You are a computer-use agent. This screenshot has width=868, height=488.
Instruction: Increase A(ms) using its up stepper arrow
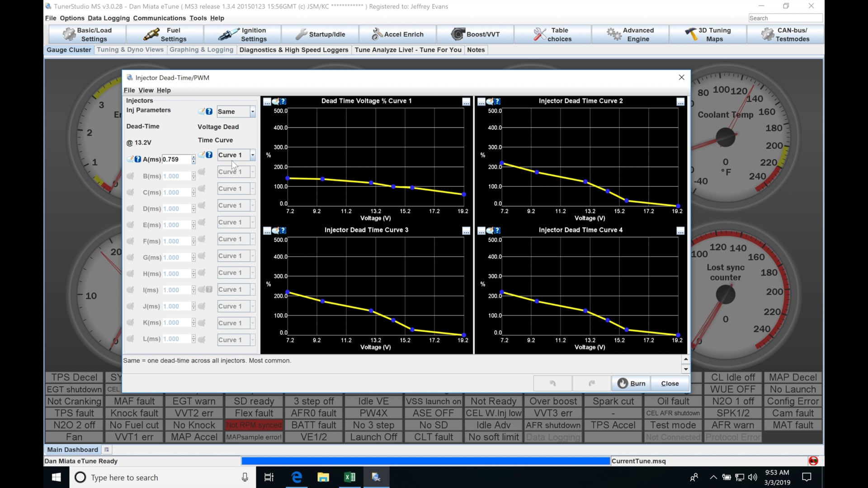193,157
